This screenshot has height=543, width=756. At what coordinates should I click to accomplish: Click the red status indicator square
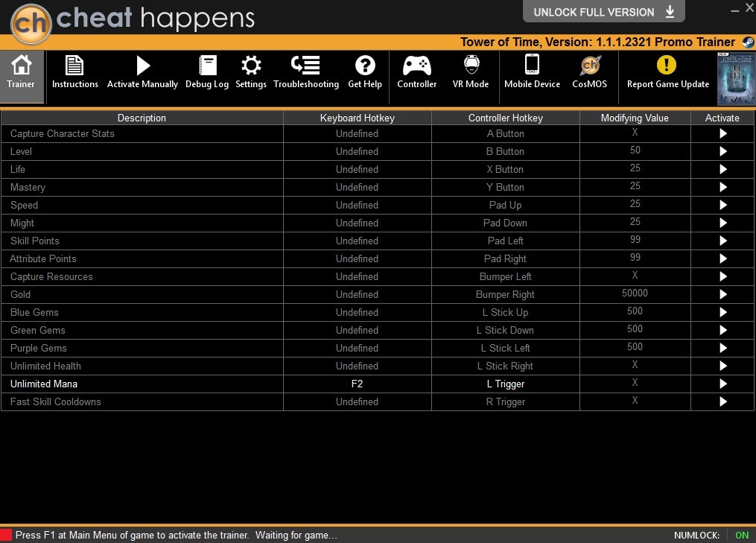click(x=6, y=535)
